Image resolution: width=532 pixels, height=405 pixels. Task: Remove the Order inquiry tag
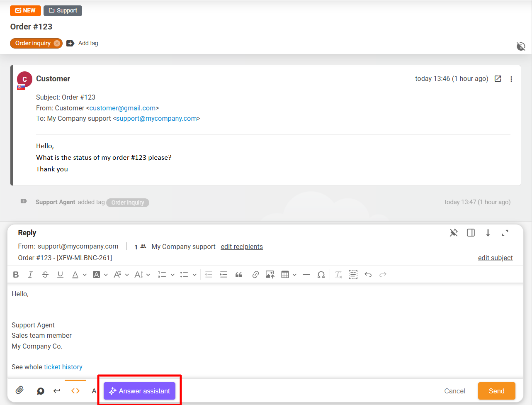pos(57,43)
